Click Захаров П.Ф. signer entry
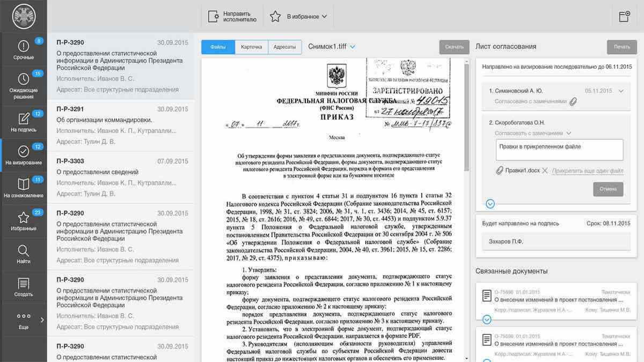Screen dimensions: 644x362 [x=556, y=241]
